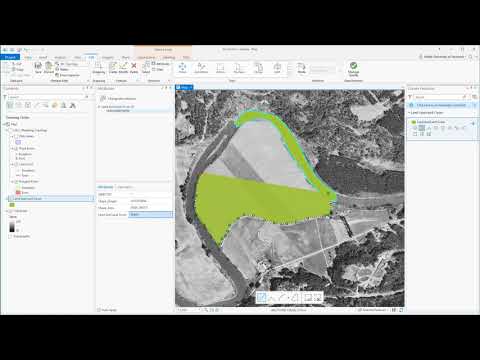
Task: Toggle the bottom layer checkbox in Contents
Action: [11, 236]
